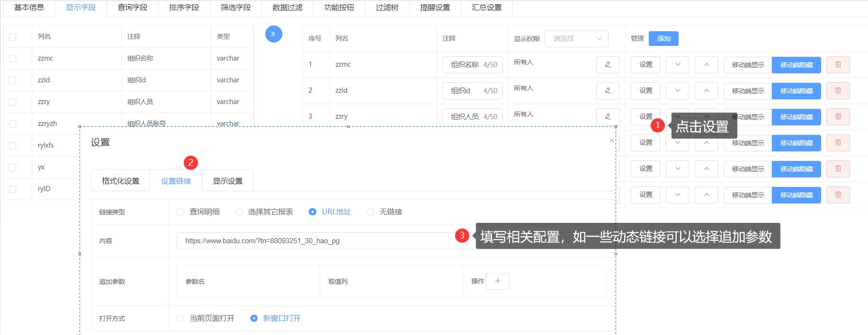Select the 查询明细 link type radio

click(180, 212)
